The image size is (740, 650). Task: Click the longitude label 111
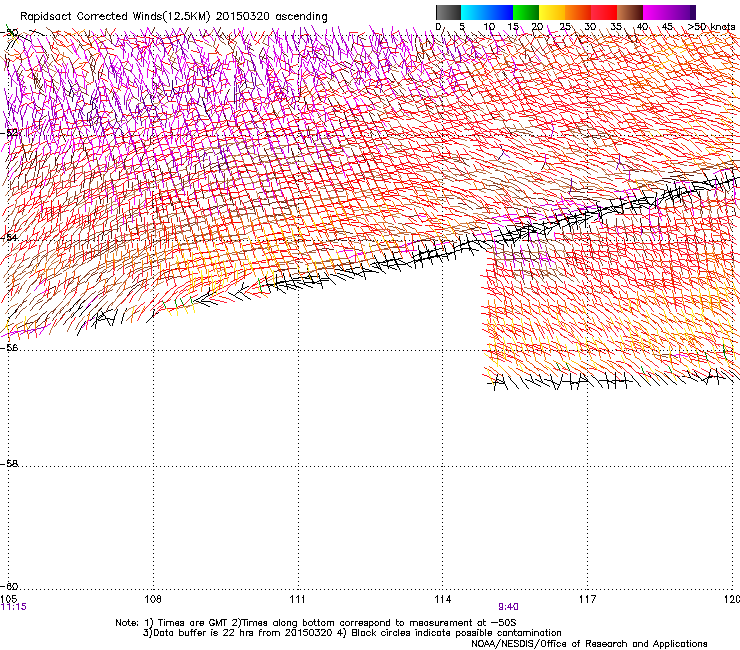pyautogui.click(x=297, y=599)
